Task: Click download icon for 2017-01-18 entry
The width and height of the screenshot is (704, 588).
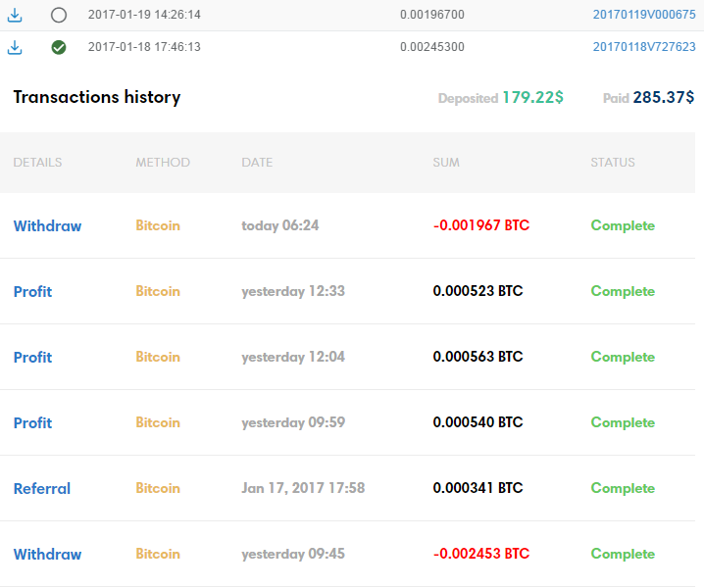Action: click(x=15, y=47)
